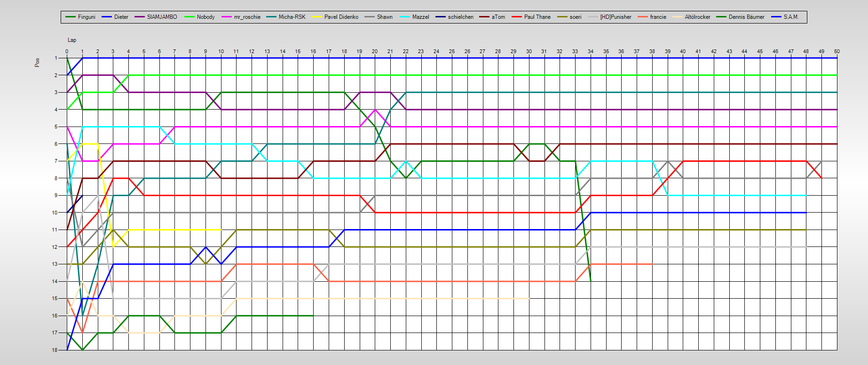The height and width of the screenshot is (365, 868).
Task: Click the Mazzel legend label
Action: [x=420, y=17]
